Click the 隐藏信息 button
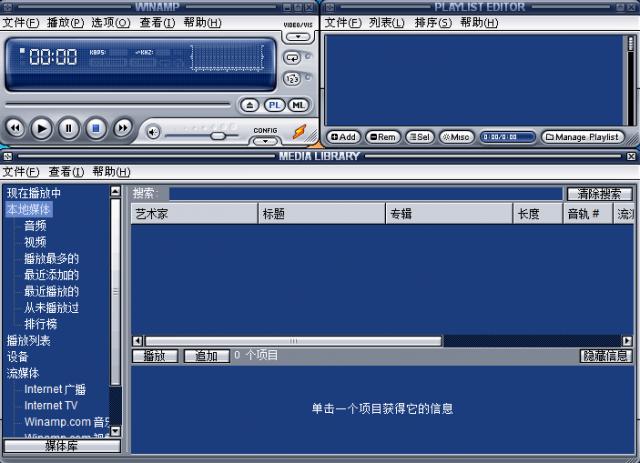 click(606, 356)
